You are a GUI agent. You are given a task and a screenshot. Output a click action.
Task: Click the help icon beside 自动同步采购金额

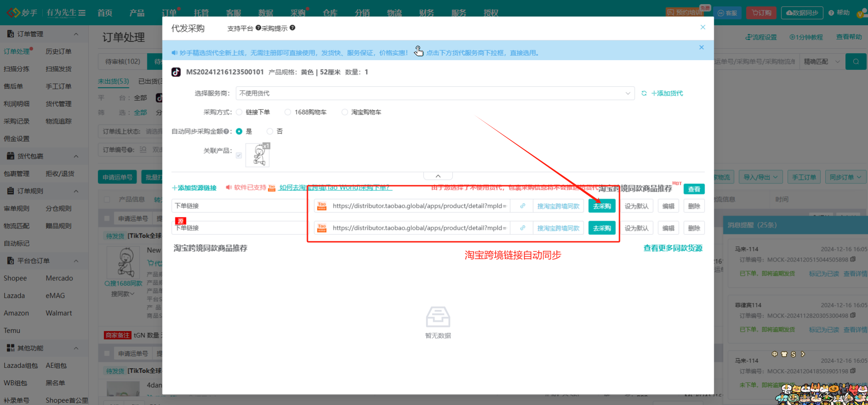pos(226,131)
